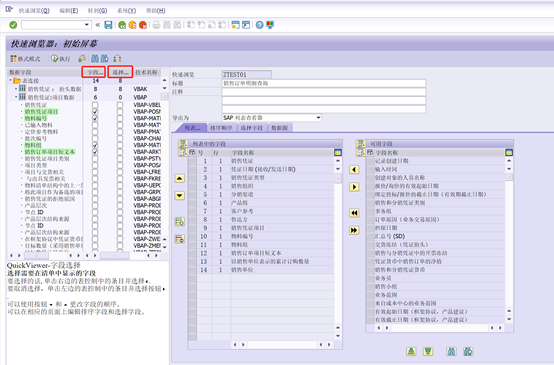Image resolution: width=554 pixels, height=365 pixels.
Task: Click the blue Help question mark icon
Action: [260, 25]
